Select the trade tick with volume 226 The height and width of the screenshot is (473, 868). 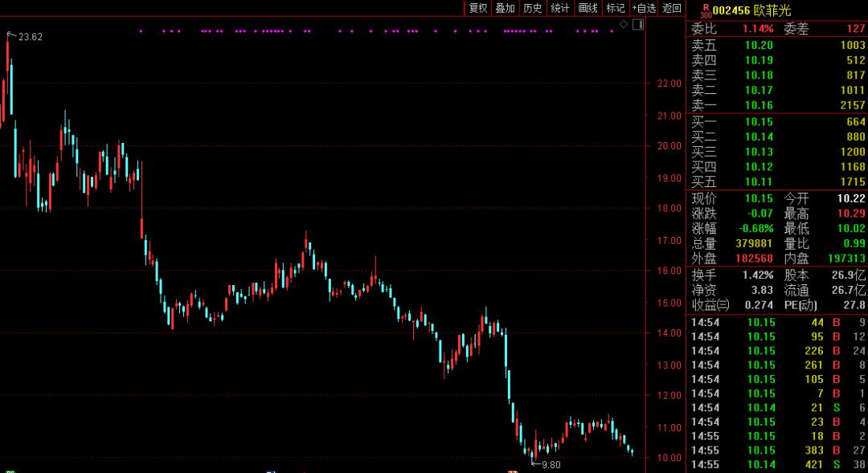(778, 351)
